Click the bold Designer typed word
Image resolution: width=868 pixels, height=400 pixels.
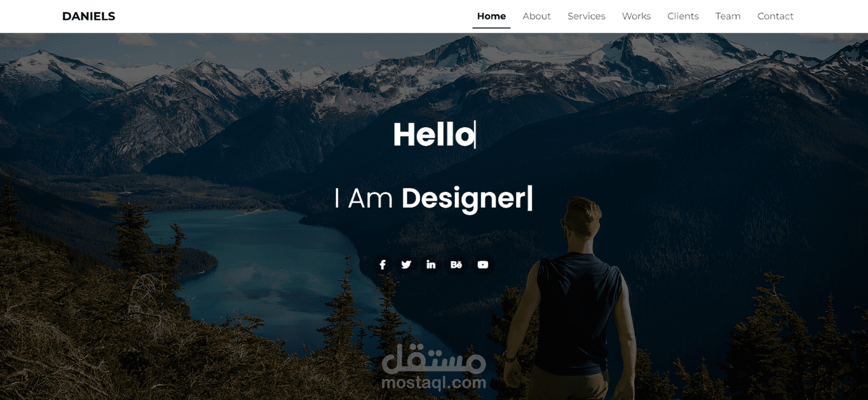(464, 199)
